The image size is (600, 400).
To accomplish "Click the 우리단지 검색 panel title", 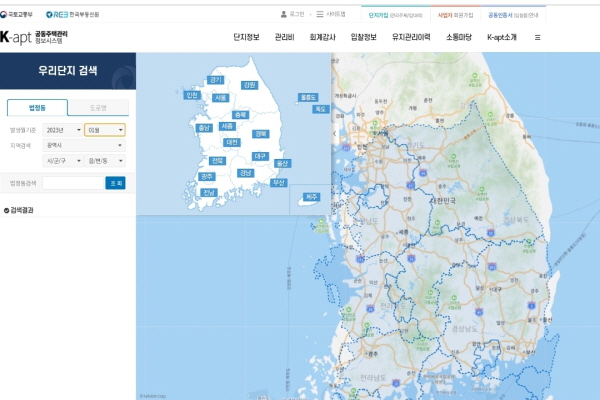I will [68, 70].
